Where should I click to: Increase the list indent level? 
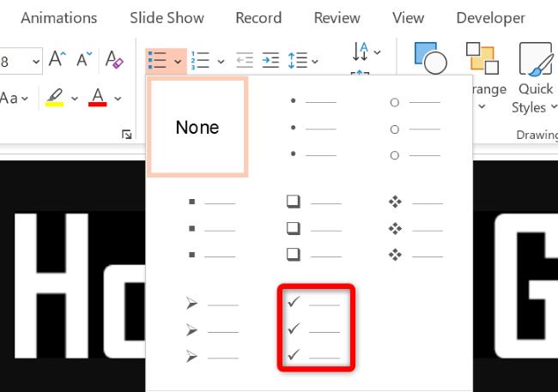pyautogui.click(x=270, y=60)
